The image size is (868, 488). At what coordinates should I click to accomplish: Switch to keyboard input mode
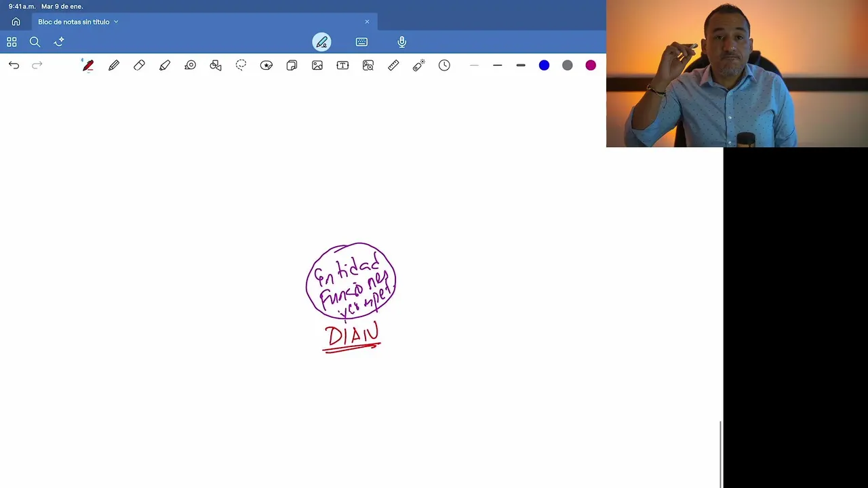361,42
